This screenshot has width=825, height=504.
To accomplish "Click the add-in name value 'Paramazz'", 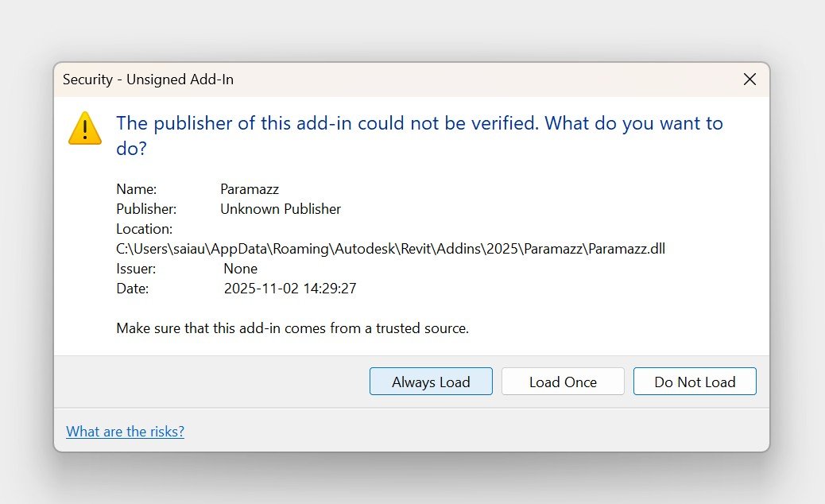I will [x=250, y=189].
